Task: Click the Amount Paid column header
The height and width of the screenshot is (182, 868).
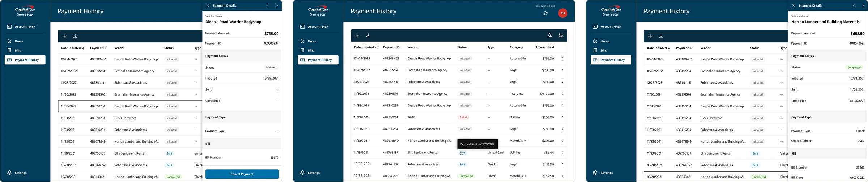Action: [544, 47]
